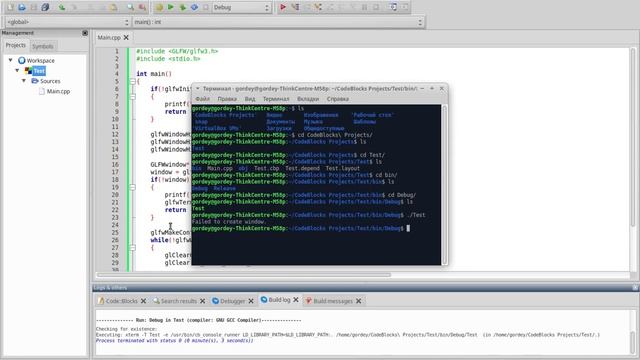The width and height of the screenshot is (640, 360).
Task: Click the Sources folder icon
Action: [x=35, y=81]
